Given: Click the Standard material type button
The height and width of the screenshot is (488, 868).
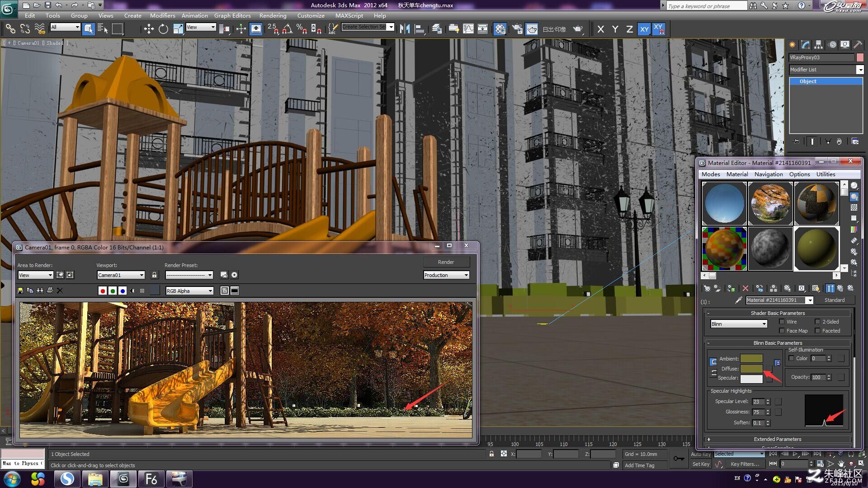Looking at the screenshot, I should (x=834, y=300).
